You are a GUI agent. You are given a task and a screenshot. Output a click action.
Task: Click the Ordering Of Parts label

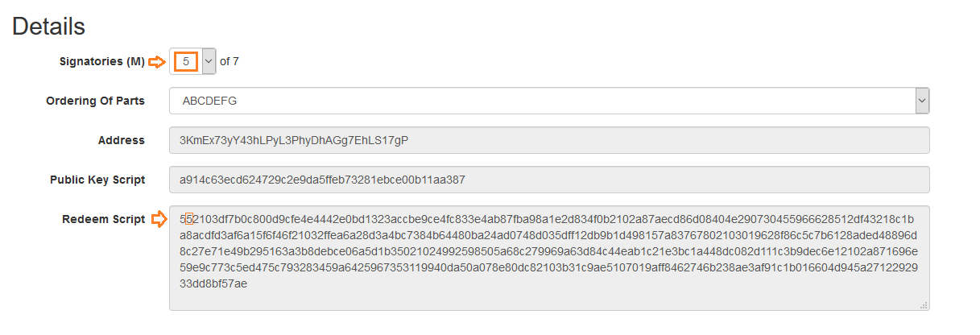pos(96,101)
